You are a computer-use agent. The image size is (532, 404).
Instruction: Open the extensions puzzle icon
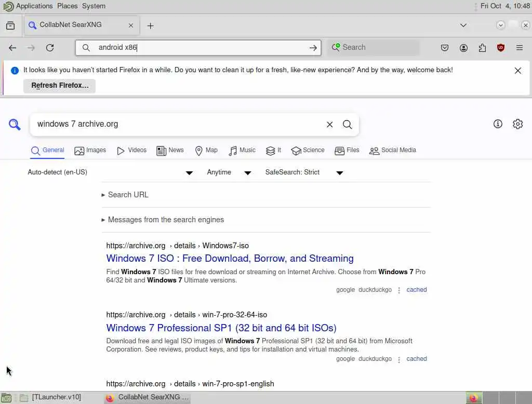[482, 48]
